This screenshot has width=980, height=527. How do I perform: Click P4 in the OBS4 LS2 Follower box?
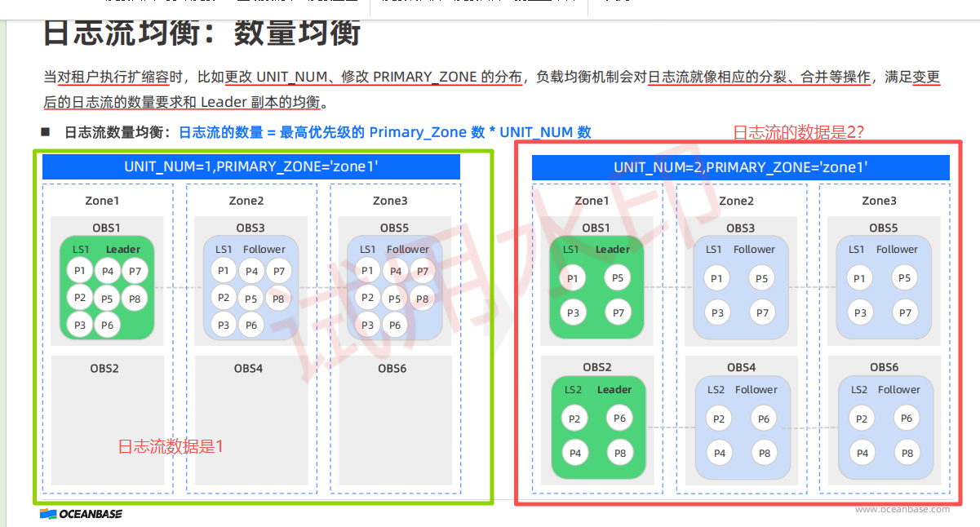coord(719,453)
